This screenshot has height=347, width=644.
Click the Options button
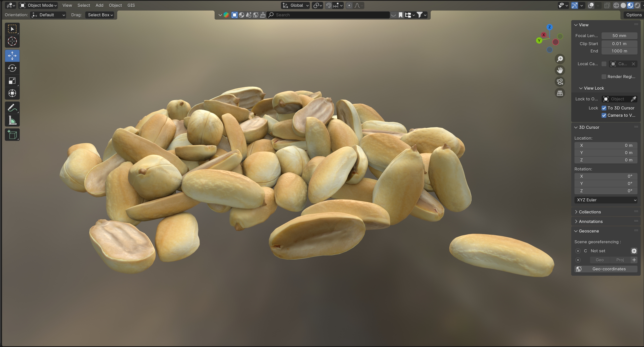point(633,15)
